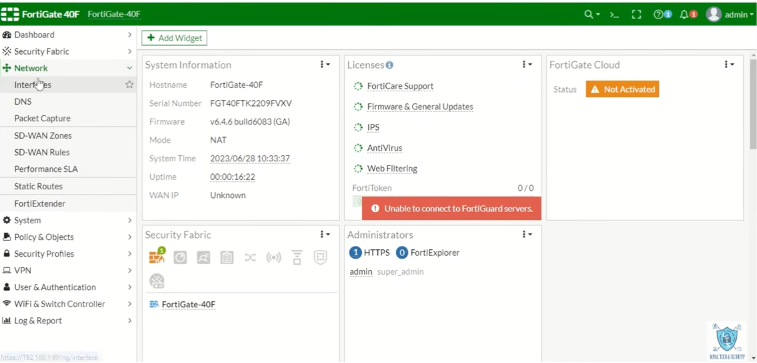Click the FortiCare Support status spinner icon
This screenshot has height=363, width=757.
coord(358,86)
